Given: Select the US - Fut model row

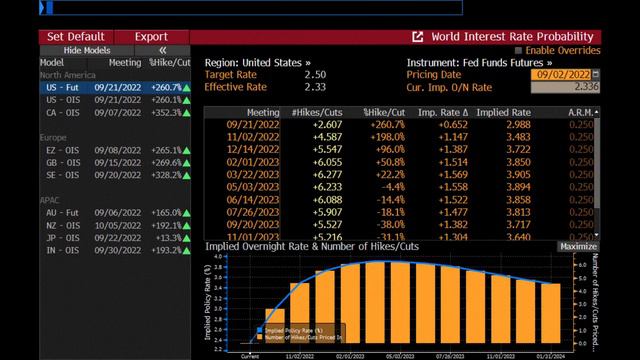Looking at the screenshot, I should [115, 88].
